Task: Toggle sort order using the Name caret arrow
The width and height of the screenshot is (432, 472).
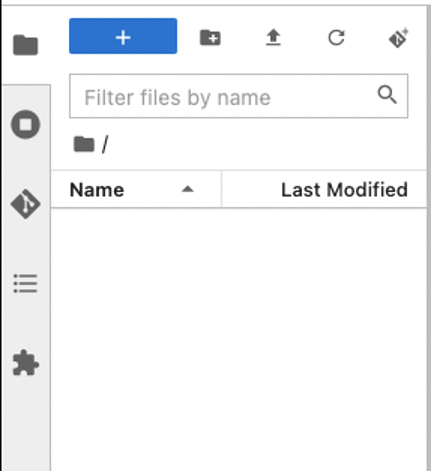Action: (x=188, y=189)
